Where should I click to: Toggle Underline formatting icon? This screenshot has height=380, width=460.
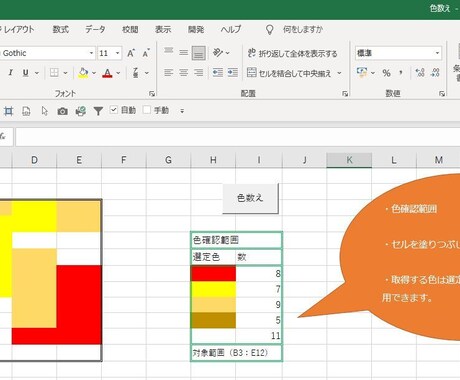(x=25, y=73)
